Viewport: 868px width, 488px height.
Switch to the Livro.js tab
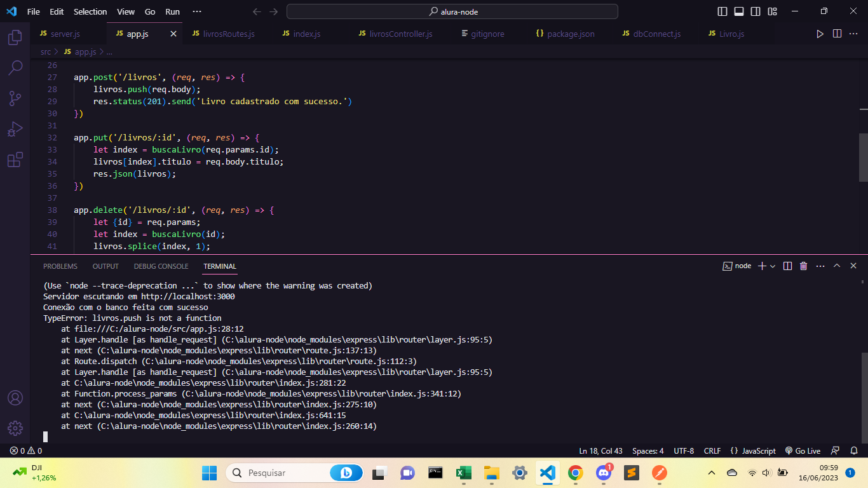pos(731,34)
